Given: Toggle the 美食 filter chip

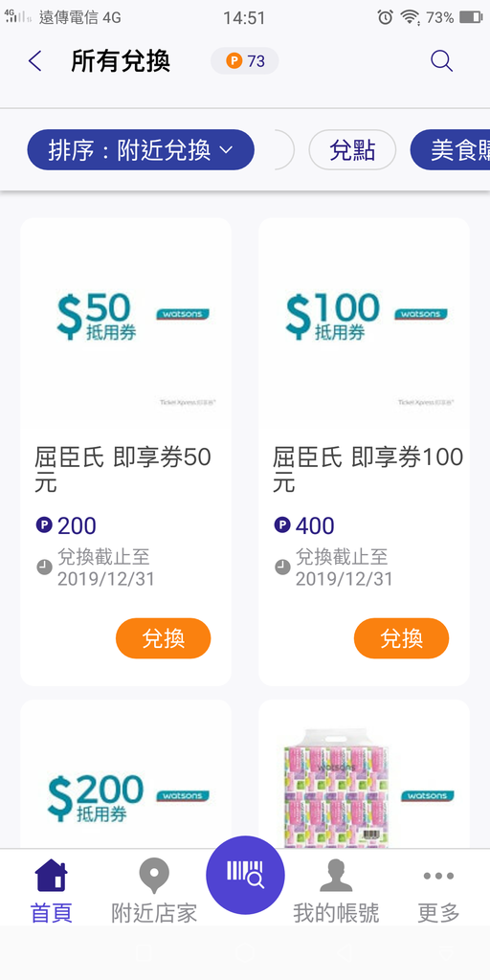Looking at the screenshot, I should [450, 150].
